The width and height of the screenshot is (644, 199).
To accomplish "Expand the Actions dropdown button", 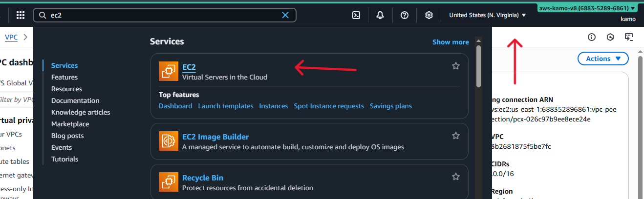I will pos(603,59).
